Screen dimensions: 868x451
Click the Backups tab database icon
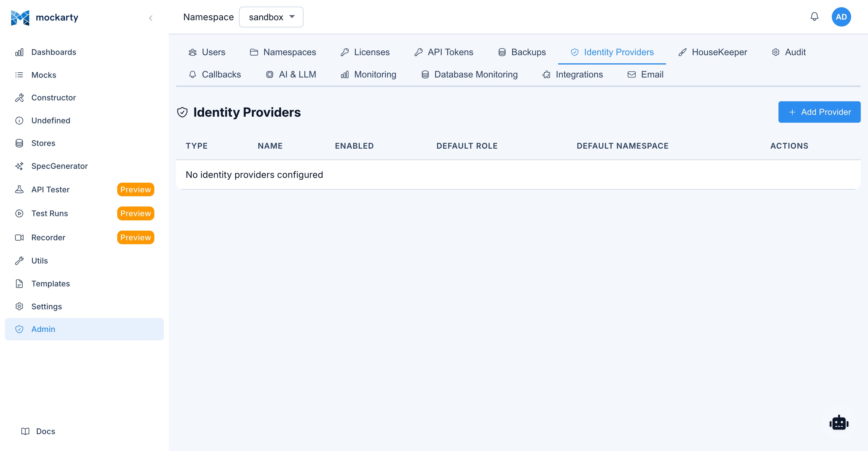[502, 52]
